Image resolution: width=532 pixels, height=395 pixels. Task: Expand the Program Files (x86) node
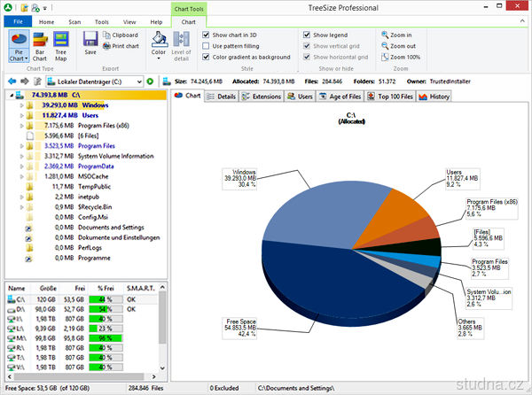click(x=21, y=126)
